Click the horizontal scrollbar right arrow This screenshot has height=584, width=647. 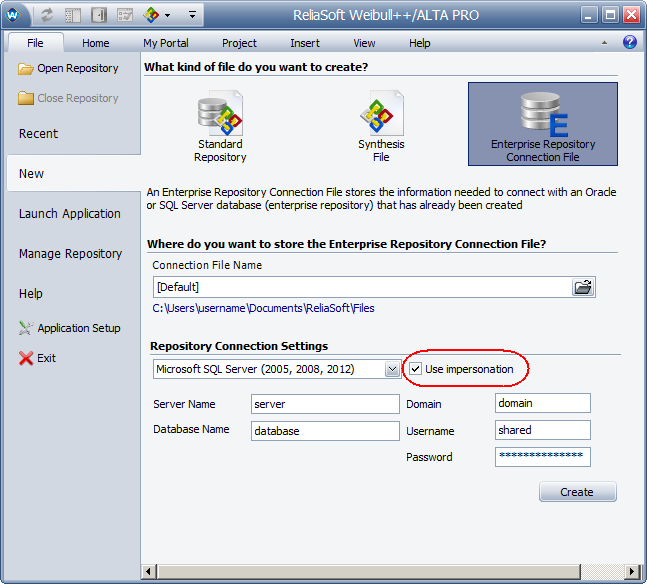tap(631, 572)
